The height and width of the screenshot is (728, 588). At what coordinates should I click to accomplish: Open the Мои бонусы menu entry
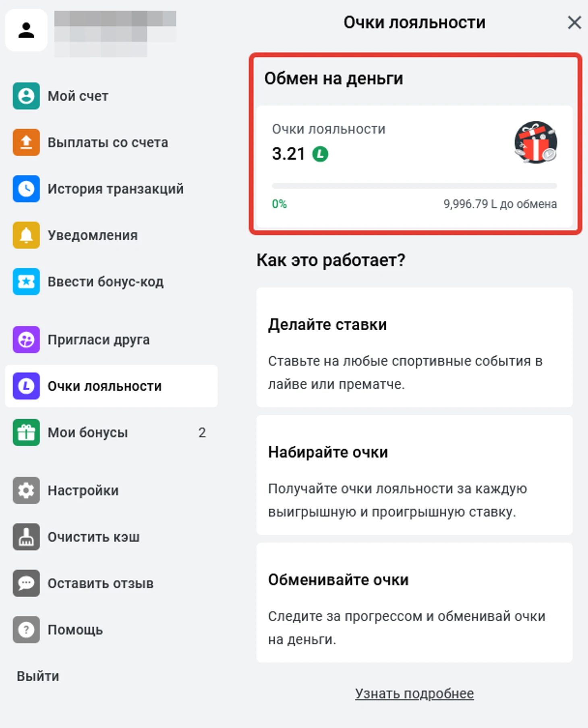tap(111, 432)
